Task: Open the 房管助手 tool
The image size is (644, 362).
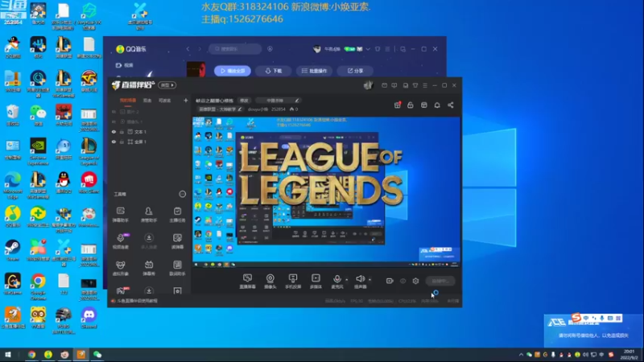Action: pos(149,214)
